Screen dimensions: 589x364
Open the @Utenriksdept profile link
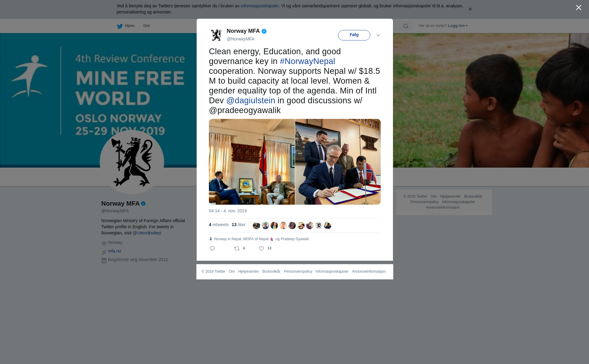tap(147, 233)
